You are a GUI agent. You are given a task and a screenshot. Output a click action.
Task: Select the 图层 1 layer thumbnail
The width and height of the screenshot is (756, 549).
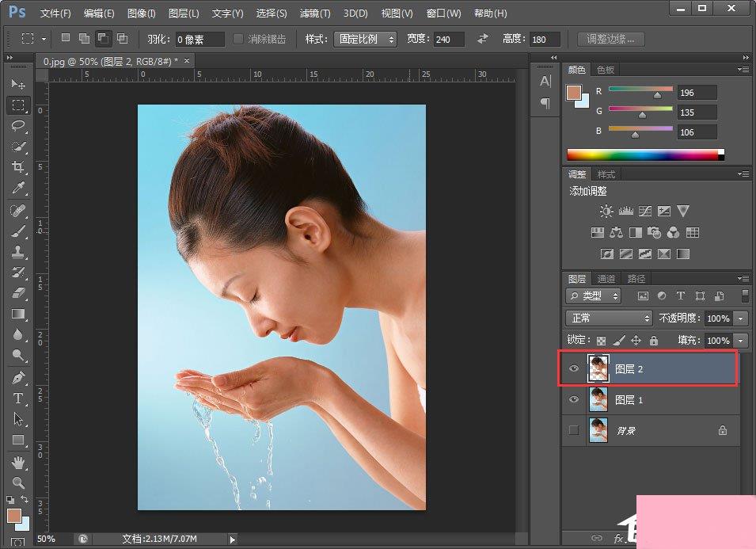pyautogui.click(x=598, y=399)
